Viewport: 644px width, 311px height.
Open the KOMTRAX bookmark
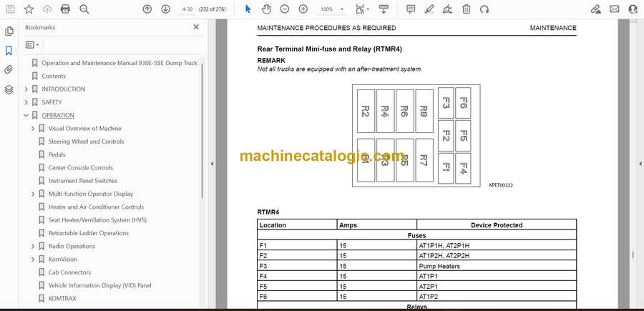click(x=62, y=299)
